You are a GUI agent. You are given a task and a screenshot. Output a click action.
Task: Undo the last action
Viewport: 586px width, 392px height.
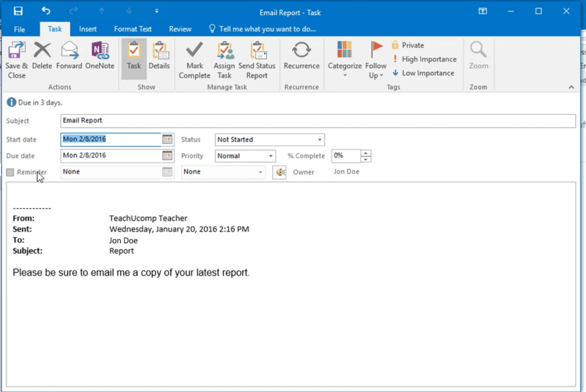(46, 11)
